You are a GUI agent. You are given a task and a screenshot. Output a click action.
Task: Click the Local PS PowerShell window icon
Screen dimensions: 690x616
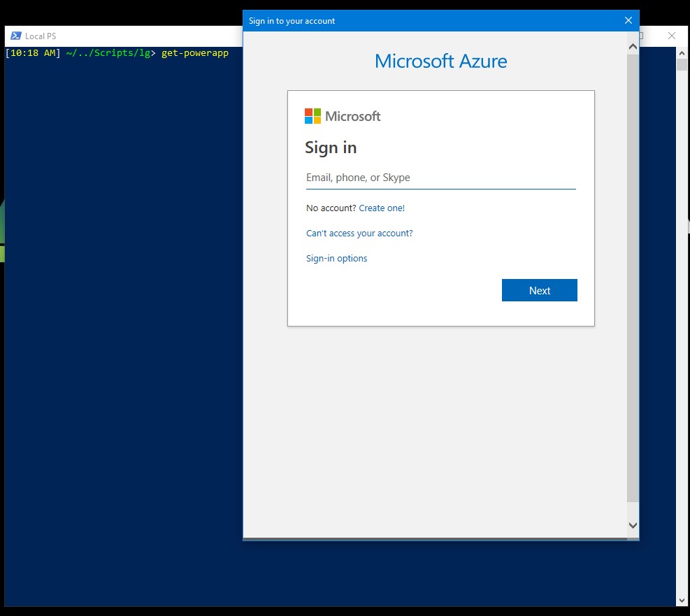click(x=16, y=36)
